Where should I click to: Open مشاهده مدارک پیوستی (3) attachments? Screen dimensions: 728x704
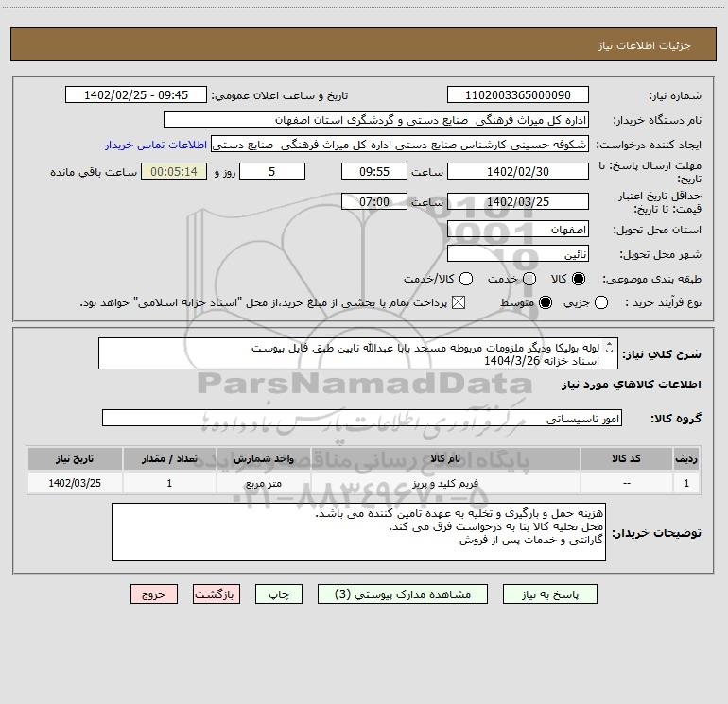(403, 594)
